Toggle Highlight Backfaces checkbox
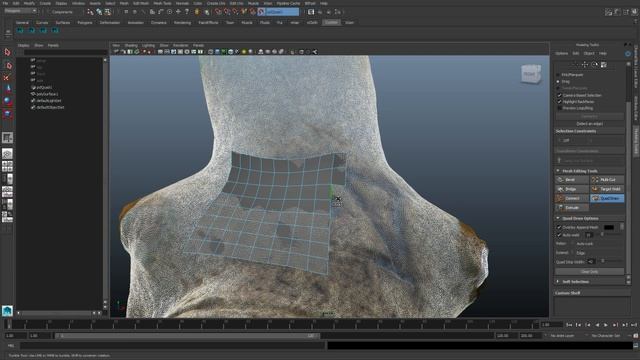Image resolution: width=640 pixels, height=360 pixels. [x=560, y=102]
